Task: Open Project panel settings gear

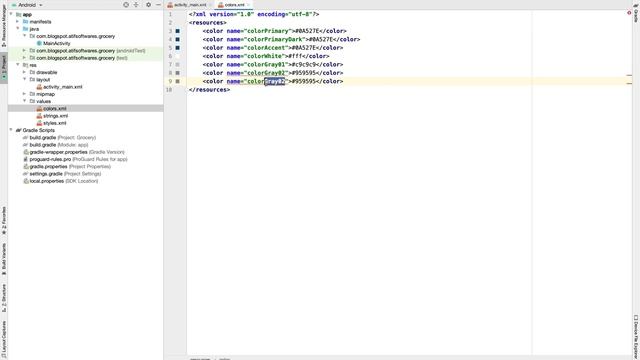Action: pos(148,5)
